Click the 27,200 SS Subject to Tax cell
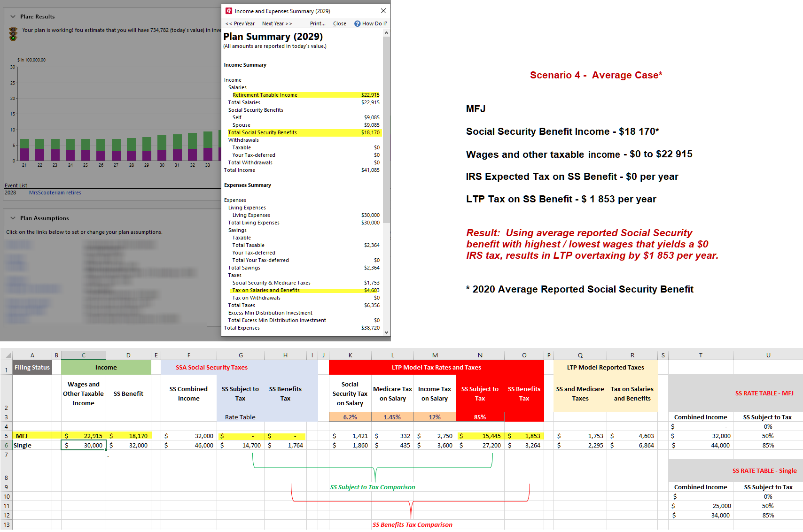Viewport: 803px width, 532px height. pyautogui.click(x=480, y=445)
